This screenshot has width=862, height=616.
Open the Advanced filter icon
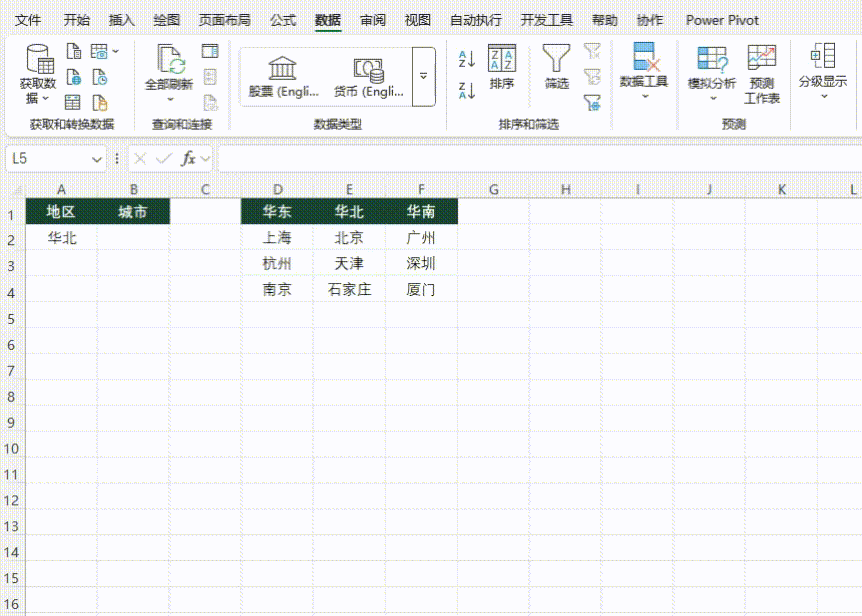[x=592, y=102]
